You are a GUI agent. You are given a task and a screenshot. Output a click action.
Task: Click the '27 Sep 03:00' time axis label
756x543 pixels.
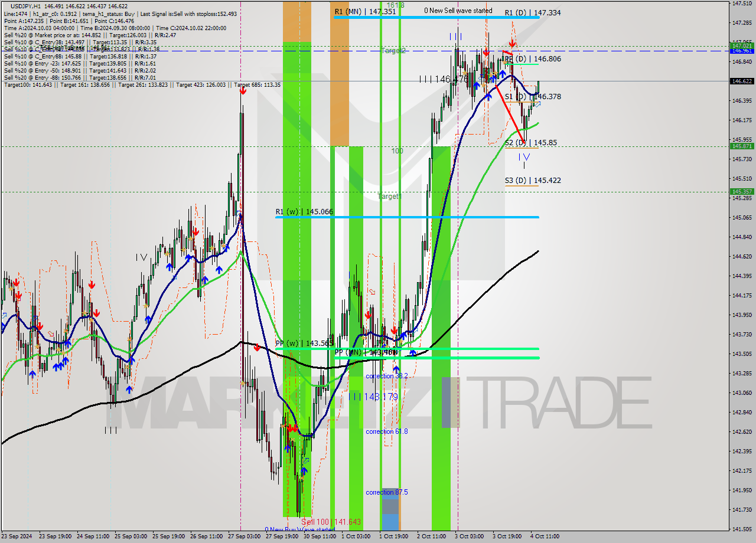tap(245, 537)
